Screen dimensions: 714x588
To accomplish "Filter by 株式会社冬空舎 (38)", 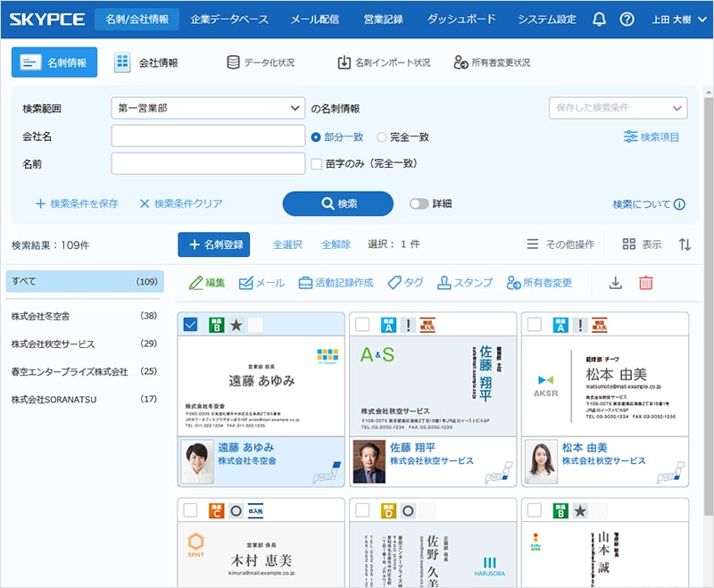I will 84,316.
